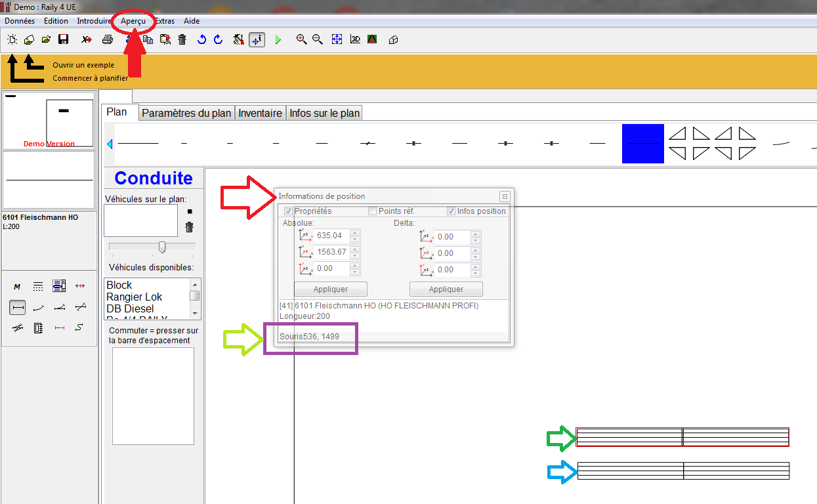Image resolution: width=817 pixels, height=504 pixels.
Task: Click the open folder toolbar icon
Action: pos(46,39)
